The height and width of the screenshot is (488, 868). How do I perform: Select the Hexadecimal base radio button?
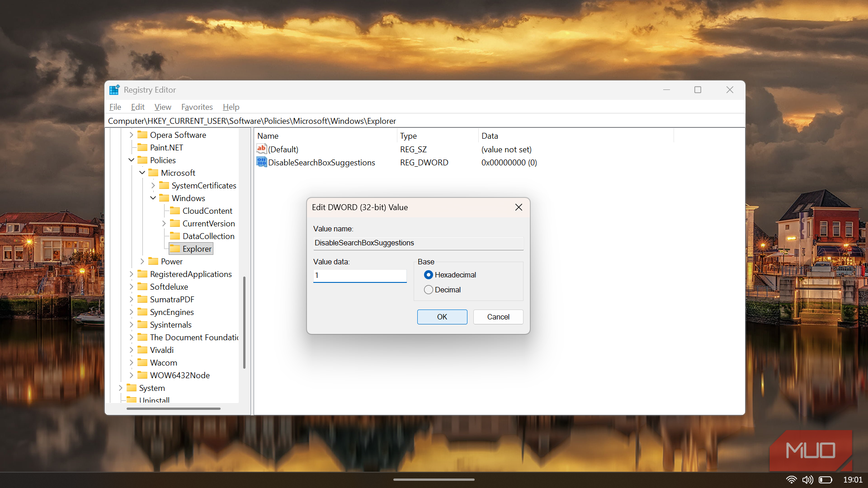429,275
